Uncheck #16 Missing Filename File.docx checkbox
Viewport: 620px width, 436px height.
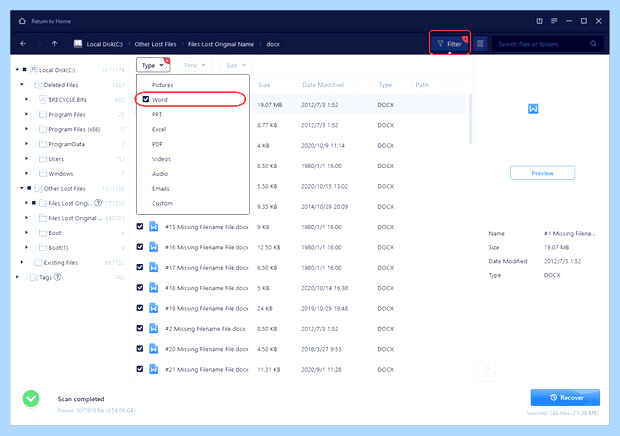pos(140,247)
